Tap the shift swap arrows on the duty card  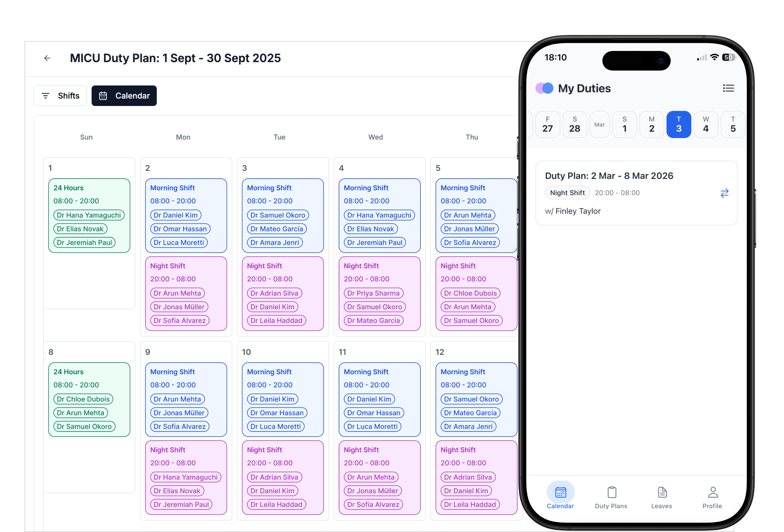[725, 193]
